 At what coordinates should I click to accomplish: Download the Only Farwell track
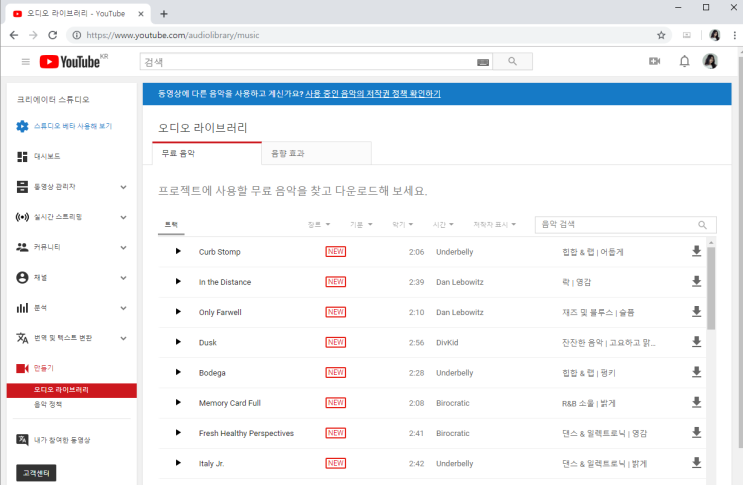tap(696, 312)
